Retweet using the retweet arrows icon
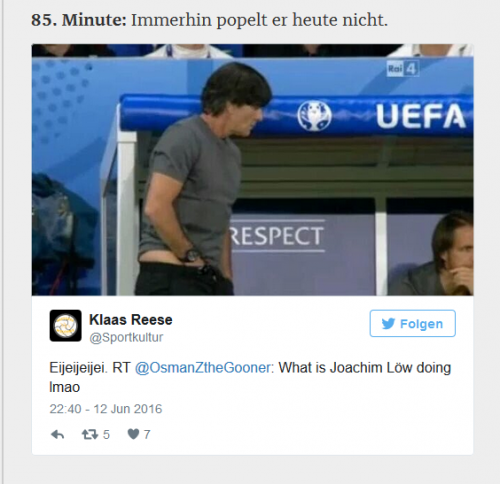This screenshot has height=484, width=500. pyautogui.click(x=90, y=434)
